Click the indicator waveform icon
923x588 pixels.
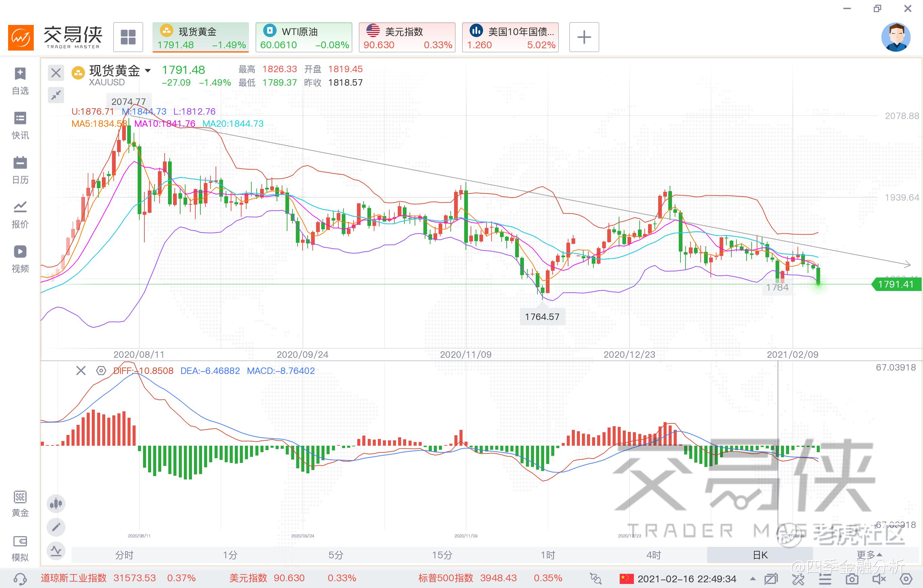coord(56,551)
